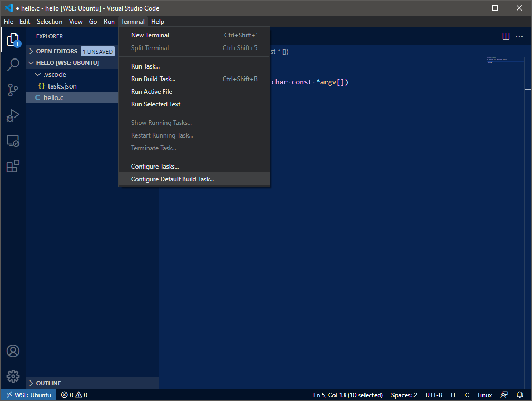Screen dimensions: 532x401
Task: Maximize the VS Code window
Action: tap(495, 8)
